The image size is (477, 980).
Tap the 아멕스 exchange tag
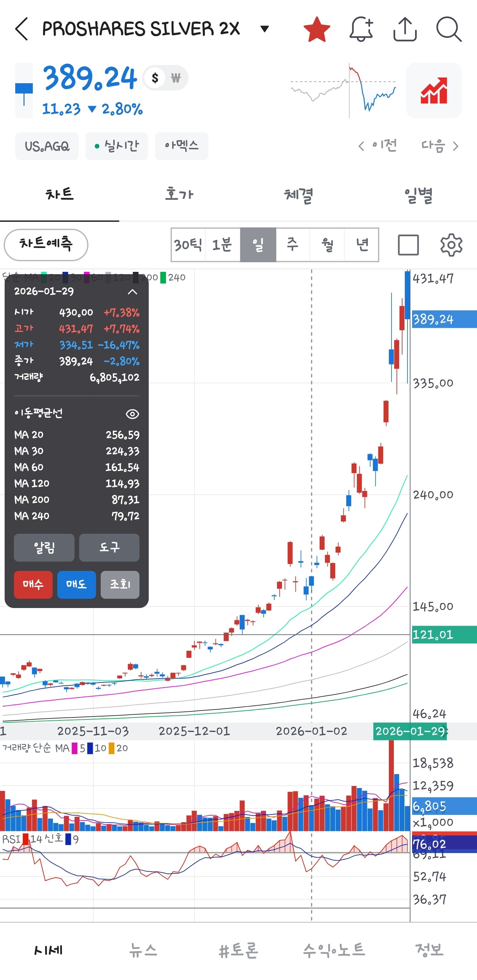click(x=182, y=146)
